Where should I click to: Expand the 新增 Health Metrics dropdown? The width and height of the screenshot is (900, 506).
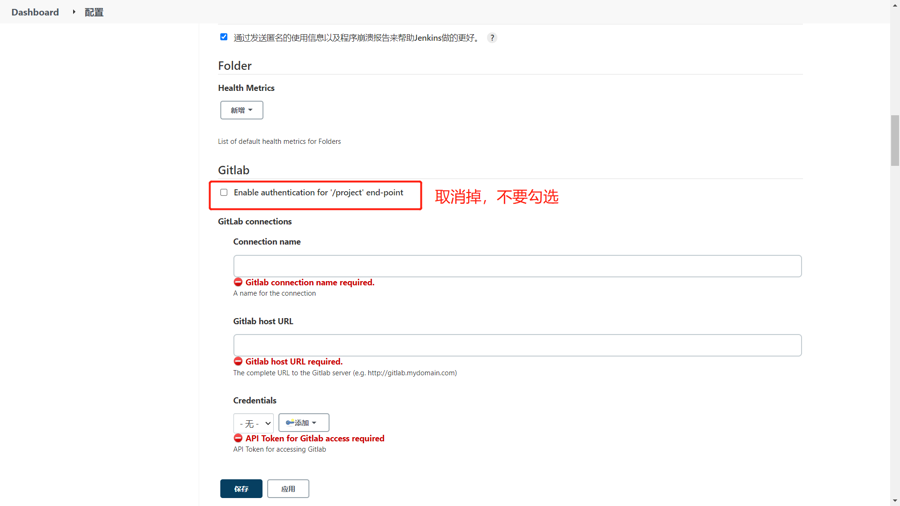(242, 110)
